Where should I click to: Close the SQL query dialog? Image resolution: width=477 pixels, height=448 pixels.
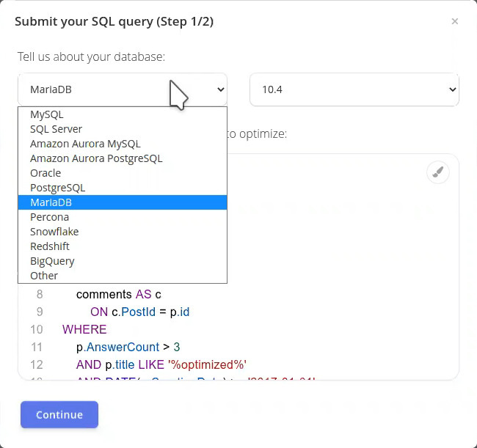coord(455,22)
